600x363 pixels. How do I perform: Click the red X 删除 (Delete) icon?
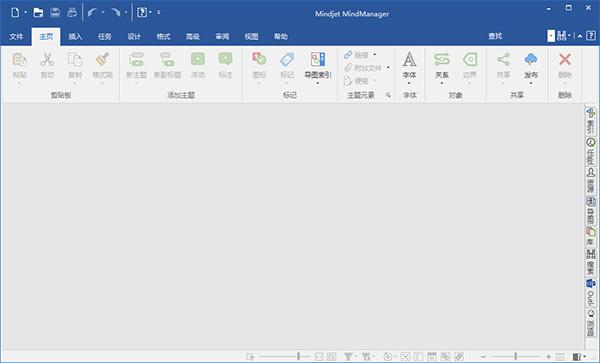pos(565,59)
